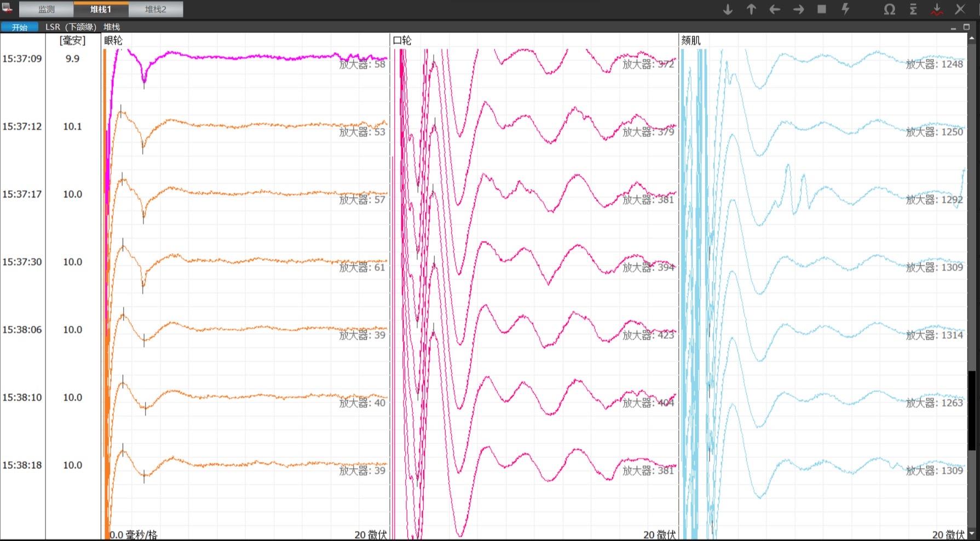Image resolution: width=980 pixels, height=541 pixels.
Task: Select the 15:38:18 trace row timestamp
Action: click(x=22, y=465)
